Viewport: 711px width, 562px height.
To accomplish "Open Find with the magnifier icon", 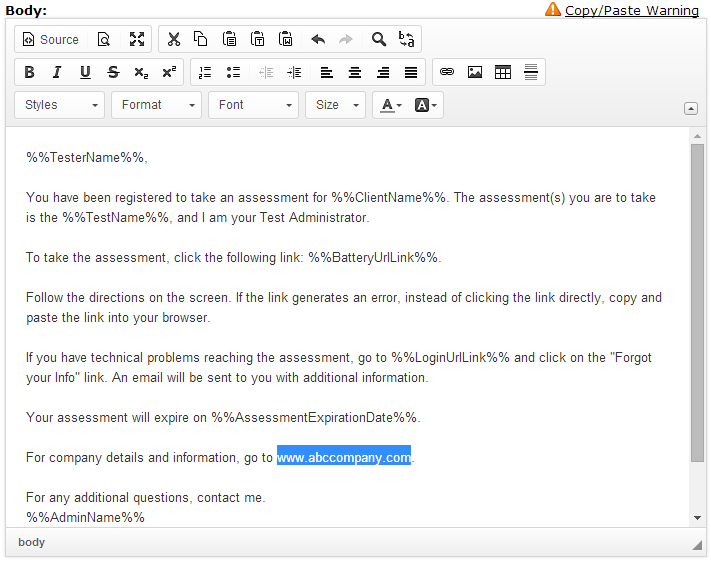I will (378, 39).
